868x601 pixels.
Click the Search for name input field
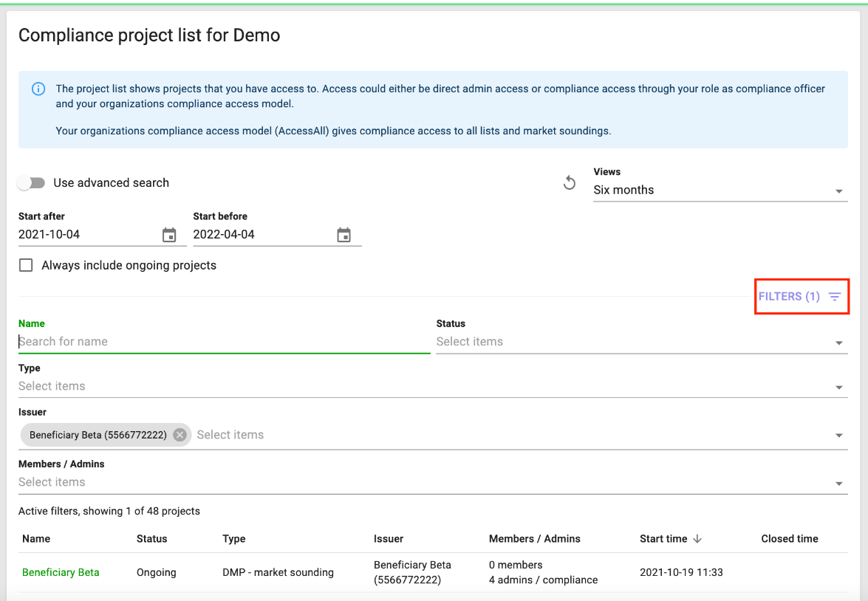point(224,341)
